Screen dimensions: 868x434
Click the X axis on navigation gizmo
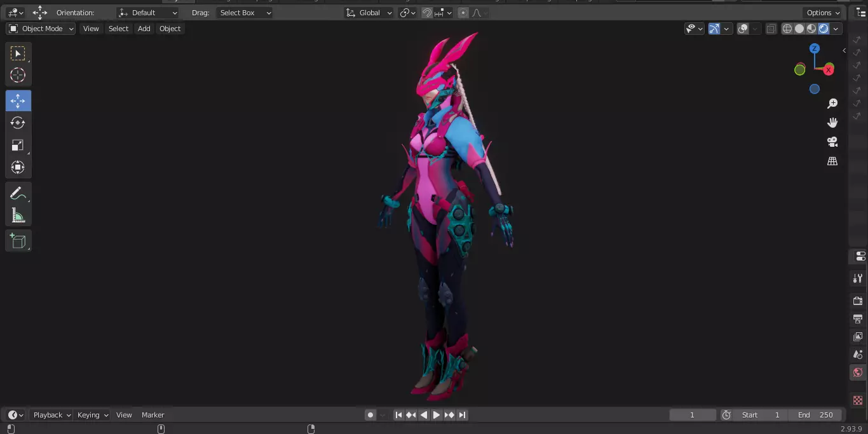pyautogui.click(x=829, y=70)
